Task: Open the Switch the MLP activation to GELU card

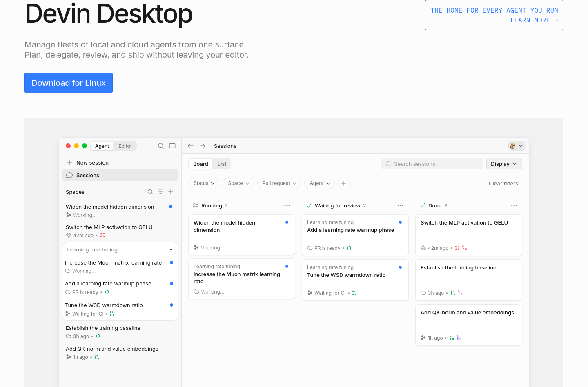Action: [469, 235]
